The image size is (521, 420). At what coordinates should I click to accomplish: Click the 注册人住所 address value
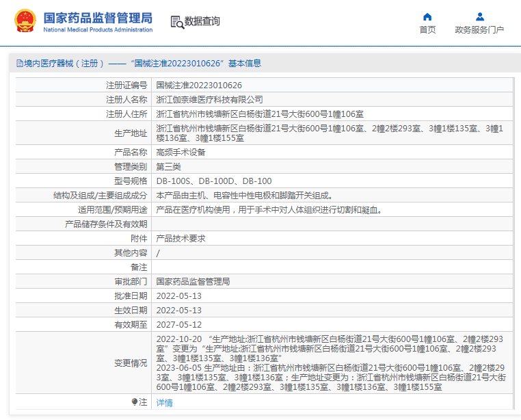point(260,114)
